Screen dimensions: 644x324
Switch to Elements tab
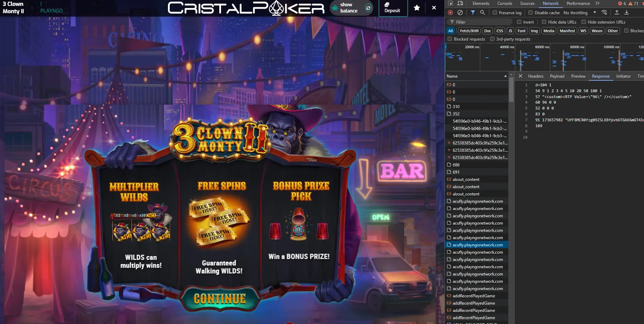point(481,3)
